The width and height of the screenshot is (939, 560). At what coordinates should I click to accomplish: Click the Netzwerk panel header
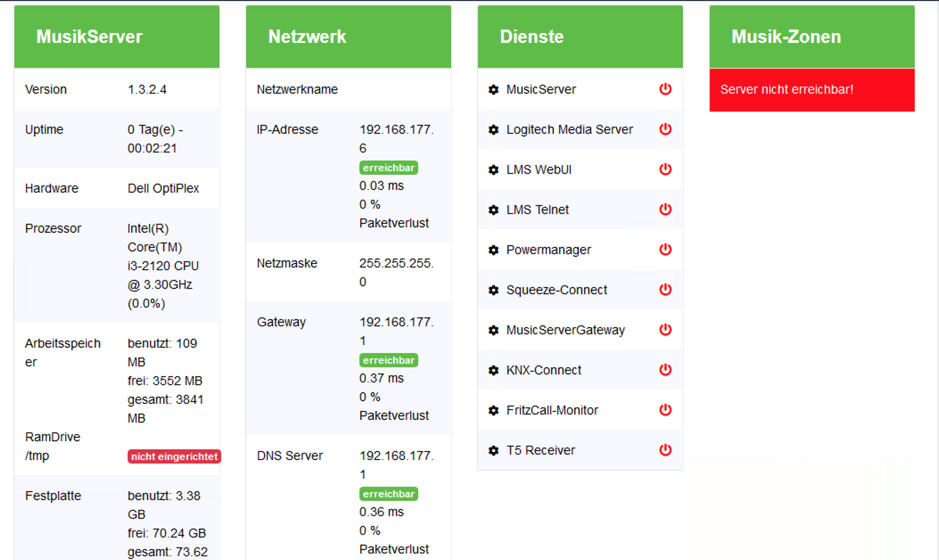[x=348, y=37]
